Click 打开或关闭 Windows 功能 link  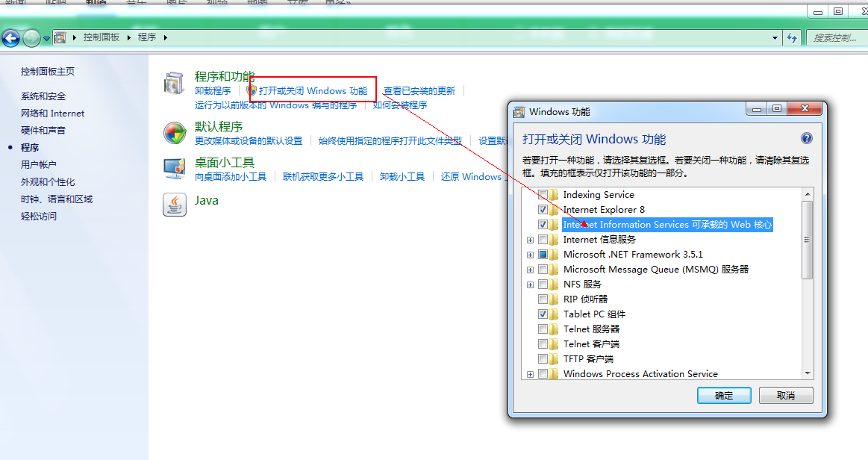[313, 91]
